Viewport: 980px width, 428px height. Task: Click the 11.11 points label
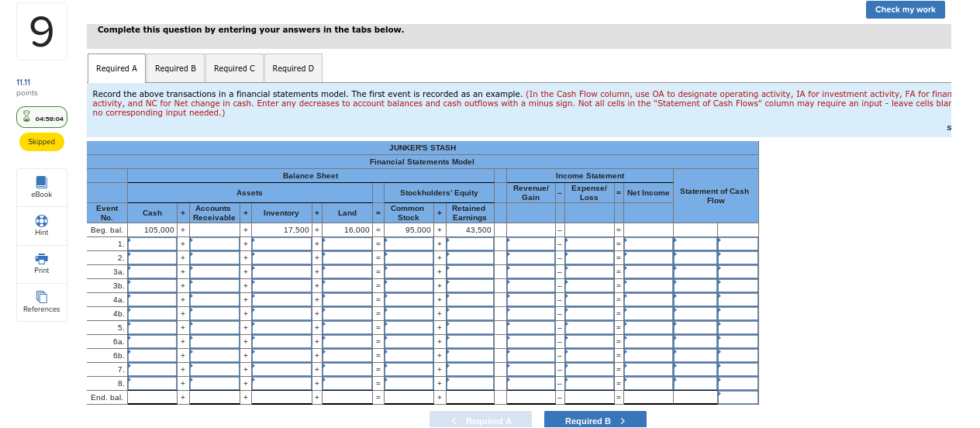(x=26, y=87)
